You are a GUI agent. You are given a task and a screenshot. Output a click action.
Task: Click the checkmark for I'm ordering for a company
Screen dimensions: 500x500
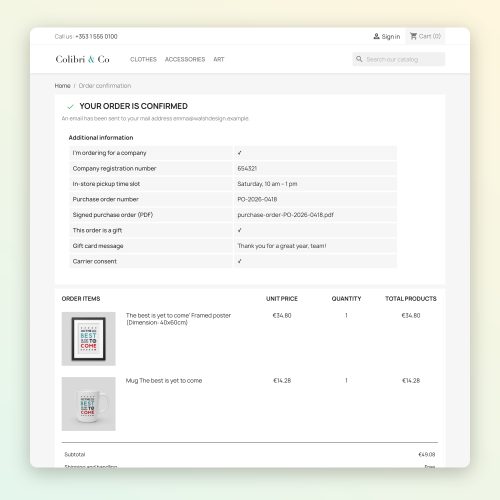(239, 153)
